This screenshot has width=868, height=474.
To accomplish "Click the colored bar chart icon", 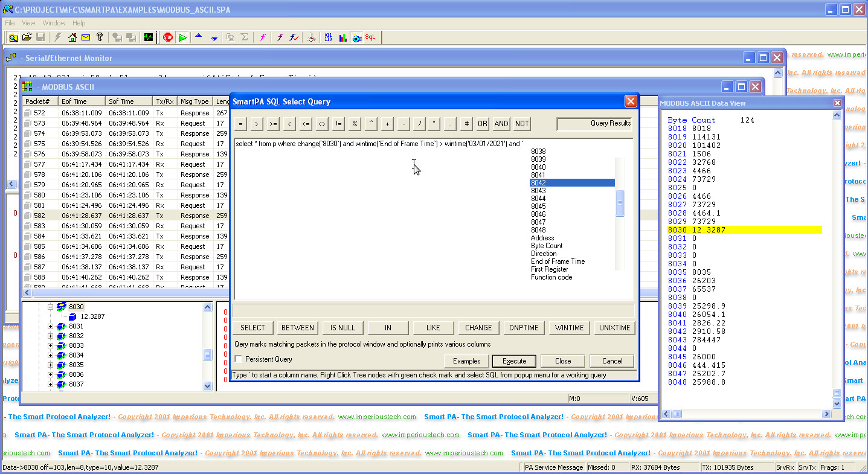I will (343, 37).
